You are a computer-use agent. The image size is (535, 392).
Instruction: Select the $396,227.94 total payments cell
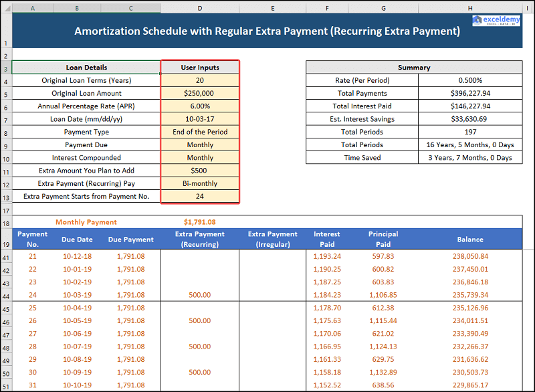pyautogui.click(x=470, y=93)
